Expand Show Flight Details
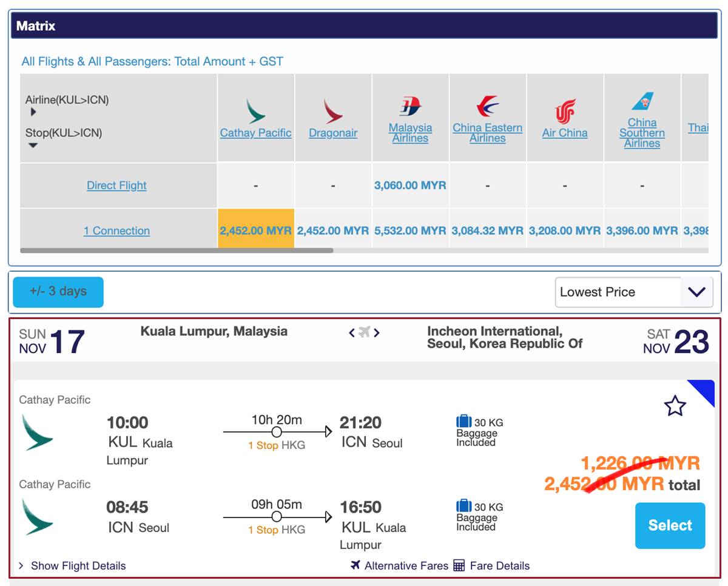The width and height of the screenshot is (728, 586). click(73, 566)
